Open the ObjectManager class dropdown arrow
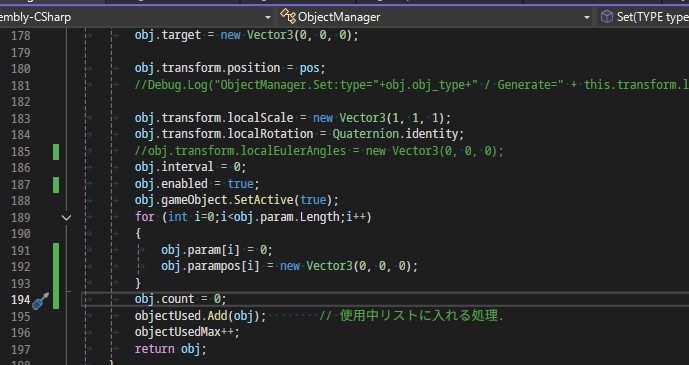The width and height of the screenshot is (689, 365). tap(587, 17)
